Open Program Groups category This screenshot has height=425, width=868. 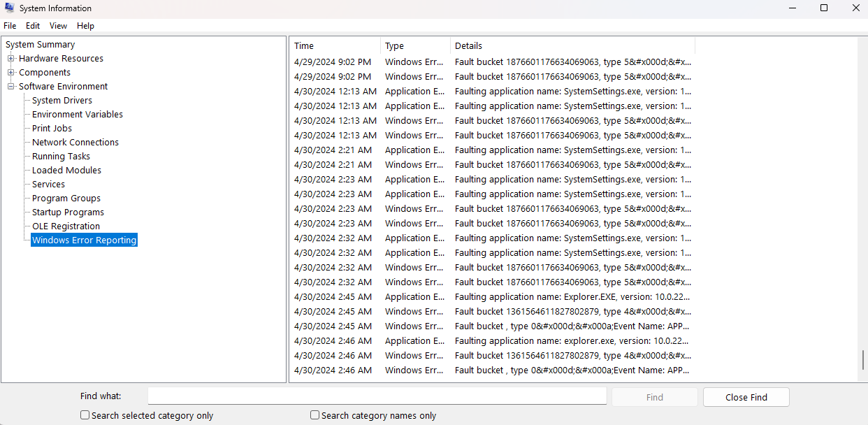pyautogui.click(x=66, y=199)
